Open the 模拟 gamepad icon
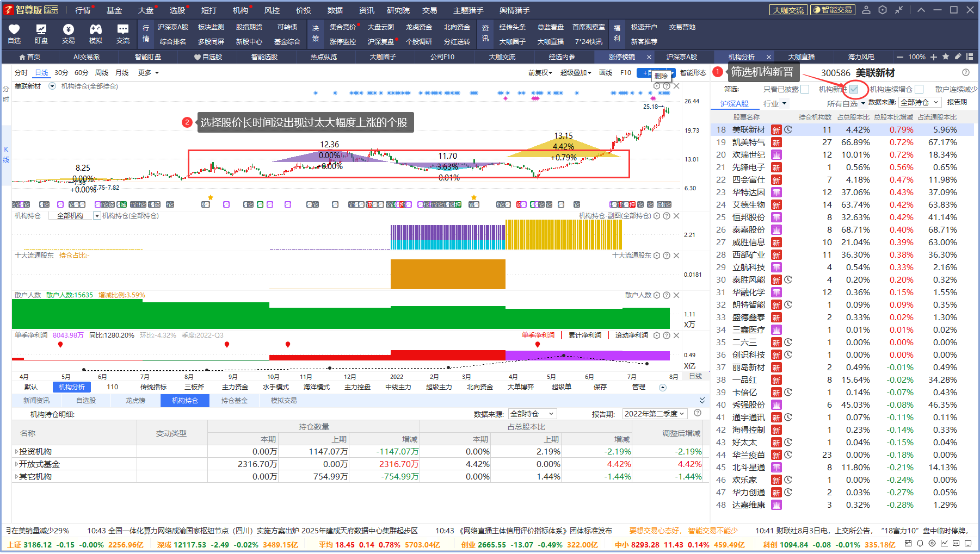The image size is (980, 554). tap(96, 34)
